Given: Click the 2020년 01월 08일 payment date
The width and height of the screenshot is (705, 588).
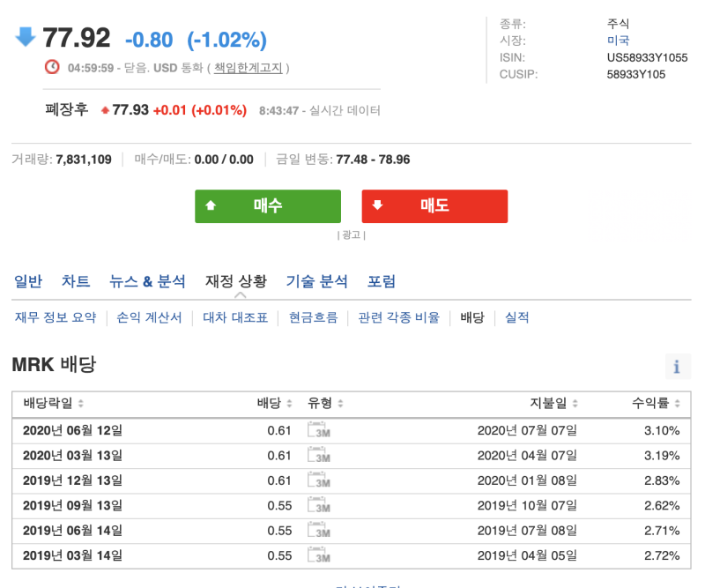Looking at the screenshot, I should [527, 480].
